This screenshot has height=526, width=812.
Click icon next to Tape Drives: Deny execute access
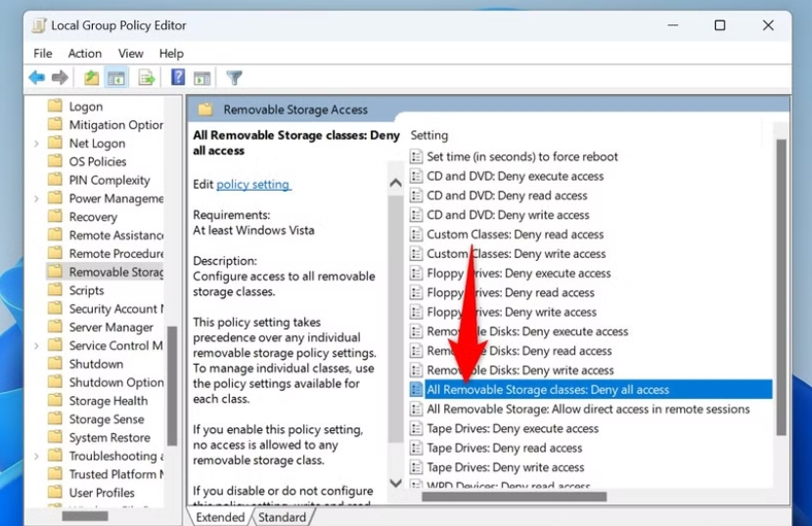tap(416, 428)
